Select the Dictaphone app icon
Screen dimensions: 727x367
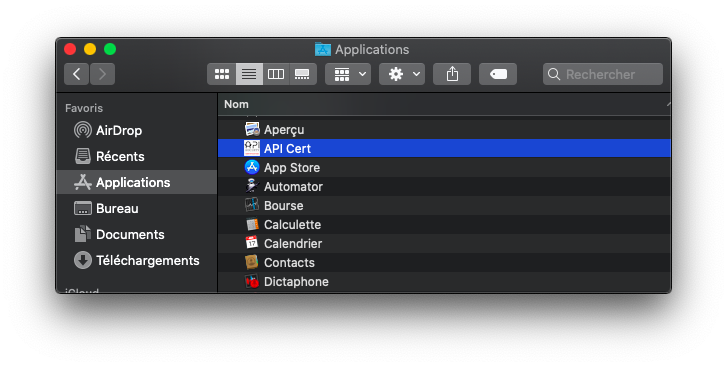[x=252, y=281]
